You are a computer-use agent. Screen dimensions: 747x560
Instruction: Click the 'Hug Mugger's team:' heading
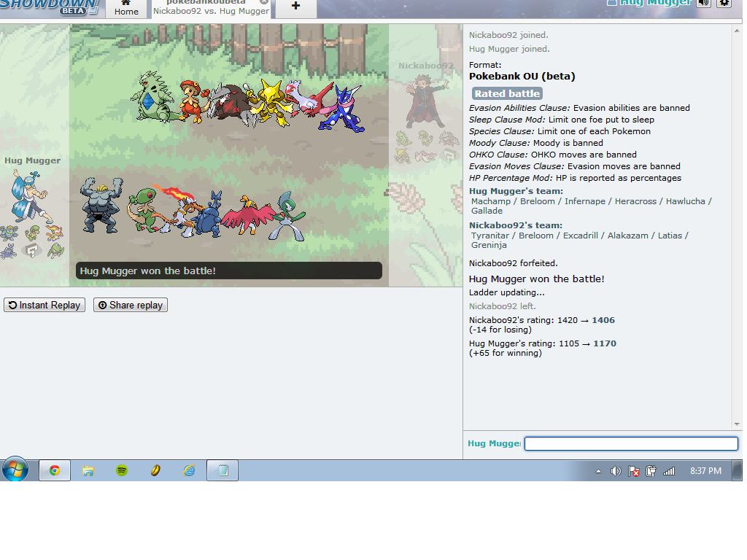tap(516, 191)
